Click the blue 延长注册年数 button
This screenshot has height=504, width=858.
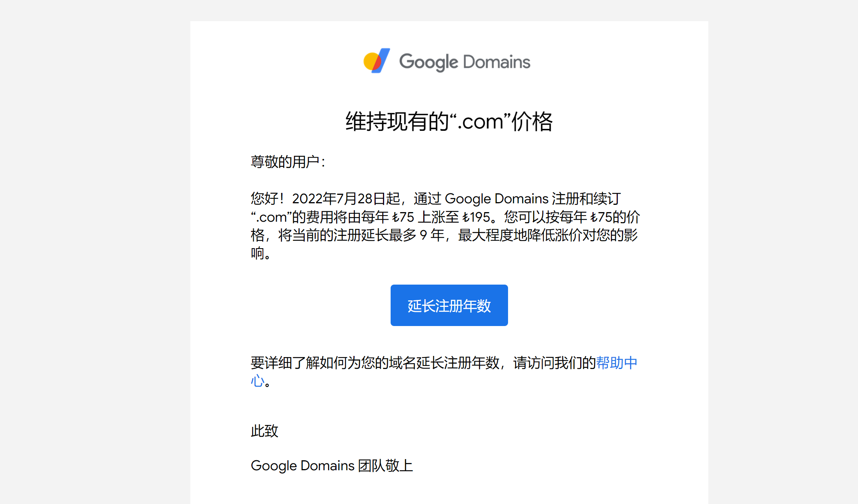(x=449, y=305)
